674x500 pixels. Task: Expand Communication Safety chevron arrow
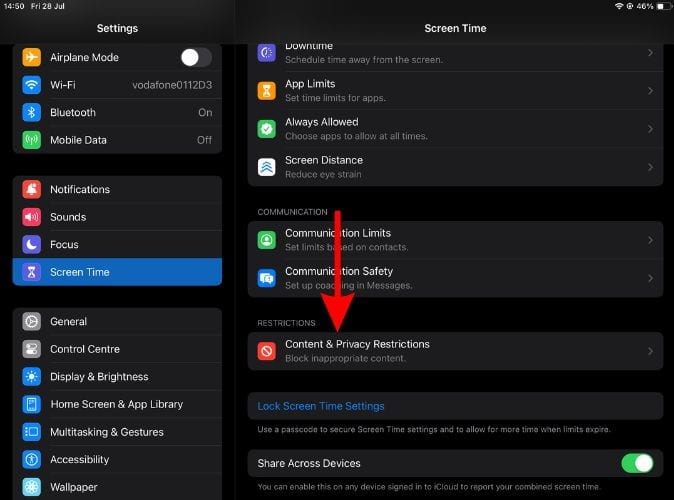650,278
